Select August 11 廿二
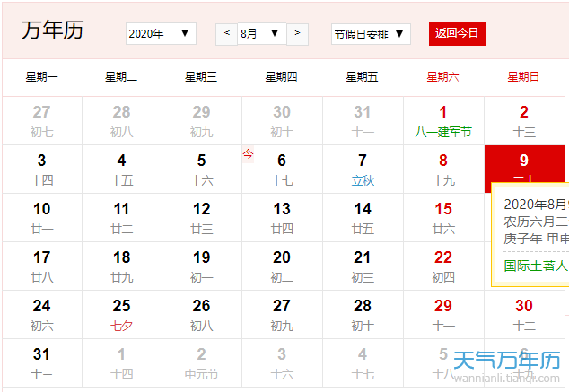The width and height of the screenshot is (569, 392). [x=122, y=218]
